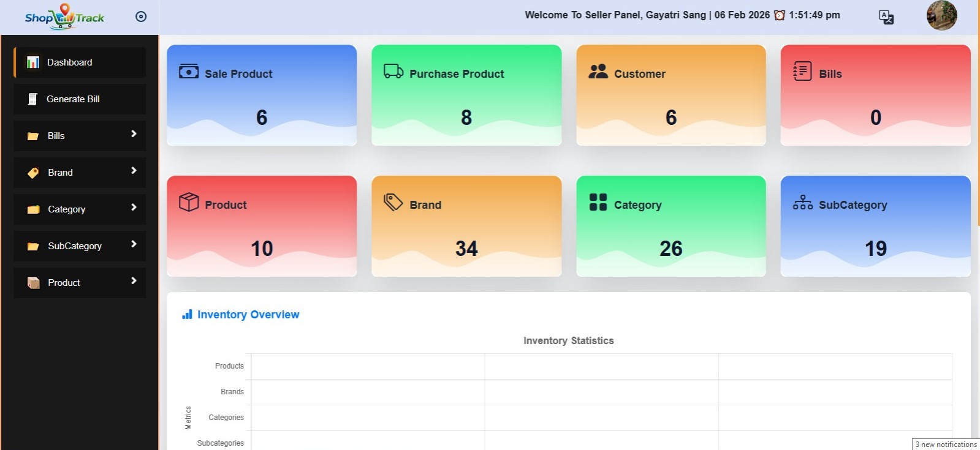Viewport: 980px width, 450px height.
Task: Click the Brand count 34
Action: (x=466, y=249)
